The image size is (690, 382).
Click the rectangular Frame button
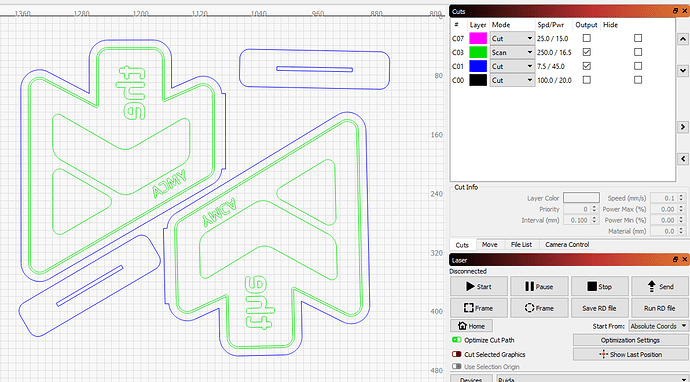tap(479, 308)
